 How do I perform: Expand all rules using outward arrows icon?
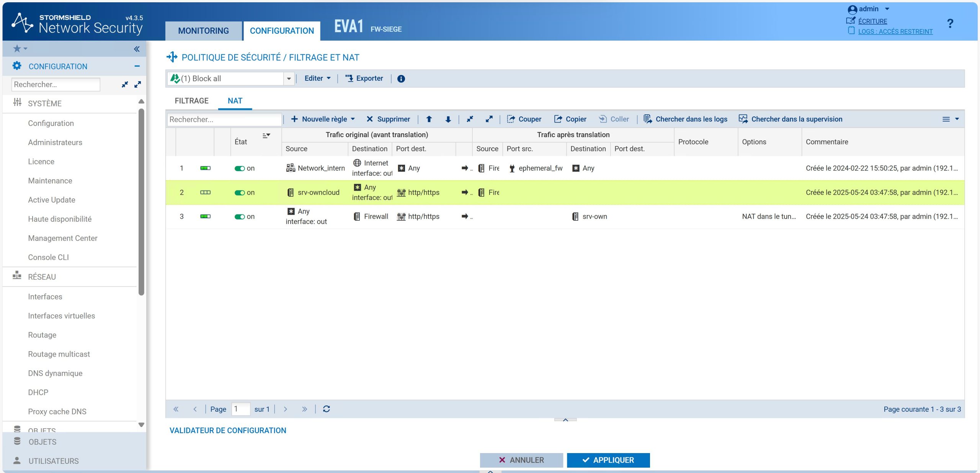489,119
